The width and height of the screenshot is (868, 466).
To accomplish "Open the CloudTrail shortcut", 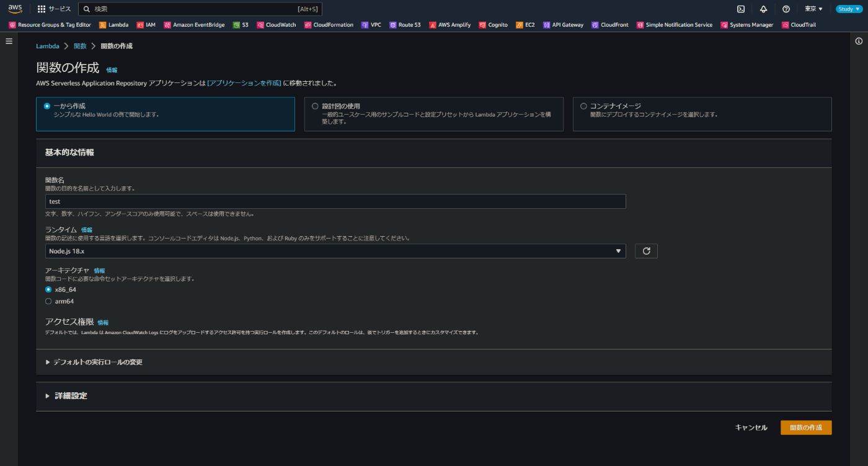I will (x=799, y=25).
